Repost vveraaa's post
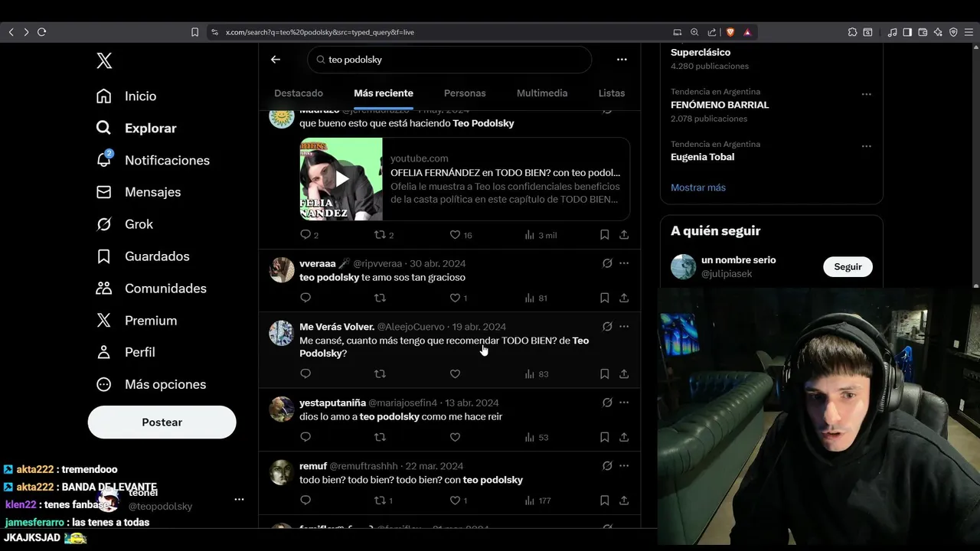The height and width of the screenshot is (551, 980). tap(380, 298)
